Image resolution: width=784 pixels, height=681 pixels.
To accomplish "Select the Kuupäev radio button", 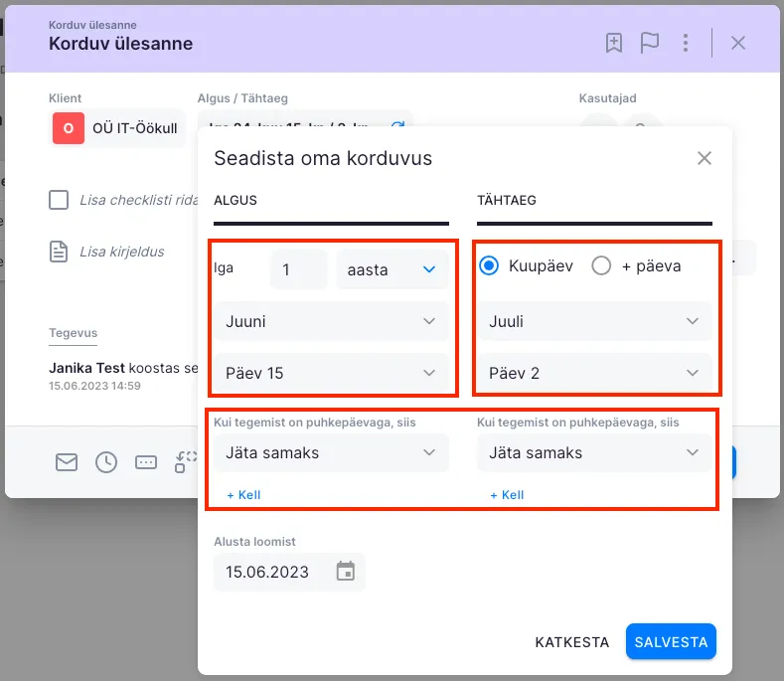I will point(489,266).
